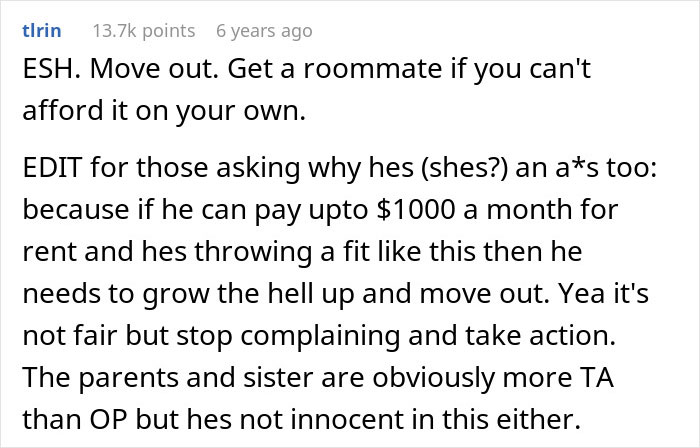The width and height of the screenshot is (700, 448).
Task: Click the 13.7k points score
Action: point(143,31)
